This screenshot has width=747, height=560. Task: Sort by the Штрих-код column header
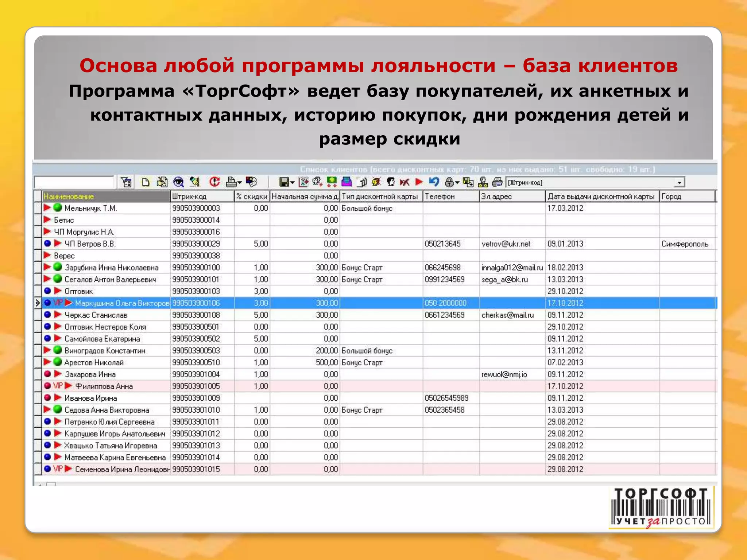[x=202, y=197]
